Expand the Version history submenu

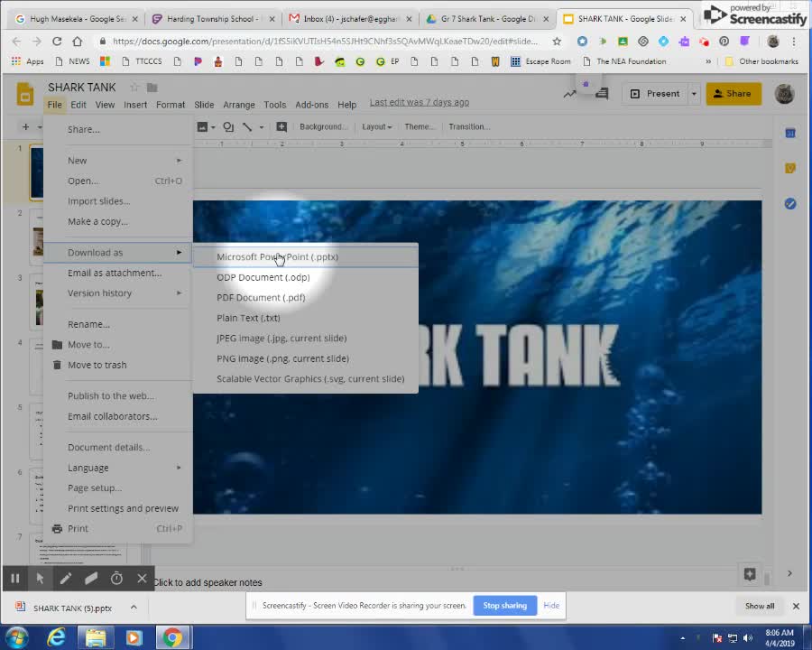pyautogui.click(x=99, y=292)
